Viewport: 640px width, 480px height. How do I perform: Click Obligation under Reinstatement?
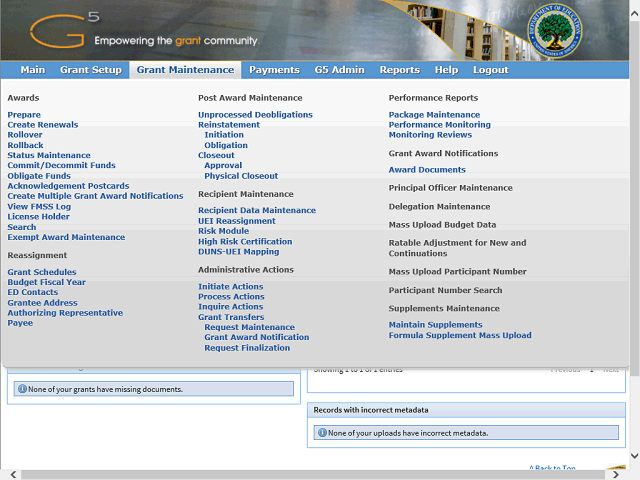tap(226, 145)
